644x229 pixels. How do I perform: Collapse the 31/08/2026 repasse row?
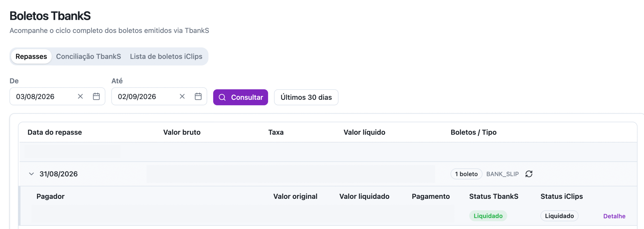(31, 174)
